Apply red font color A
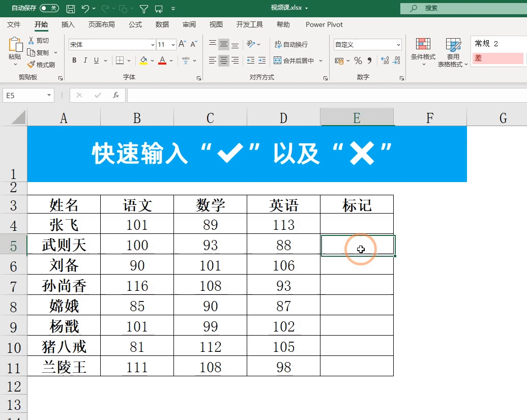Screen dimensions: 527x420 (162, 61)
